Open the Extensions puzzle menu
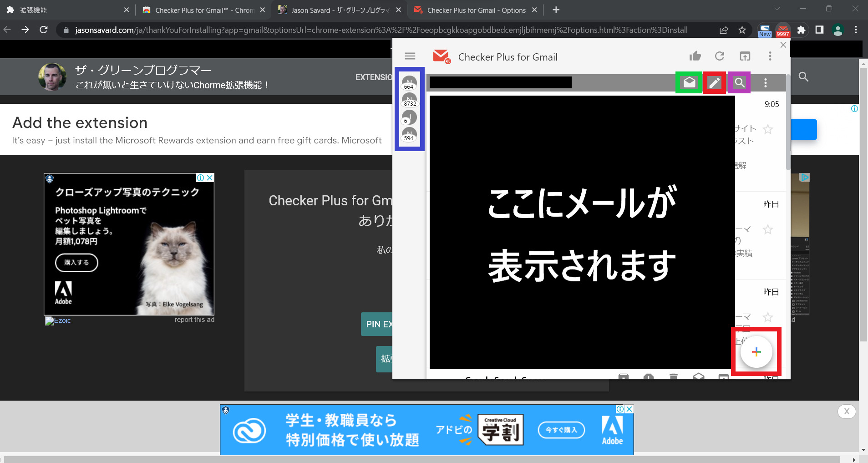Viewport: 868px width, 463px height. (x=801, y=30)
